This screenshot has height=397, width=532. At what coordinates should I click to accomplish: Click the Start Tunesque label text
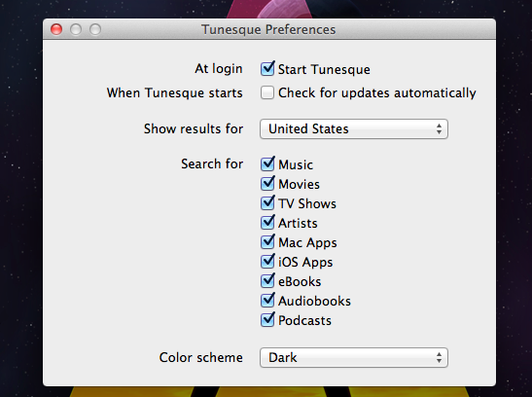[324, 69]
